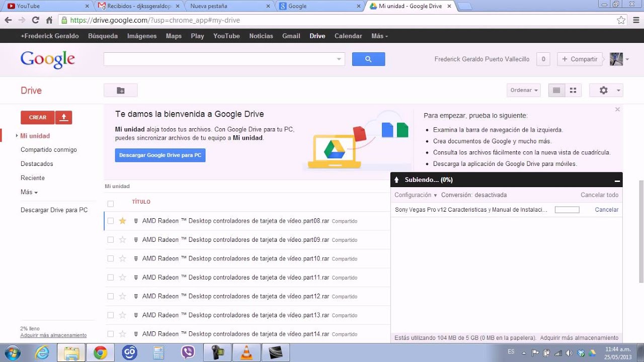The image size is (644, 362).
Task: Switch to the YouTube browser tab
Action: pos(45,6)
